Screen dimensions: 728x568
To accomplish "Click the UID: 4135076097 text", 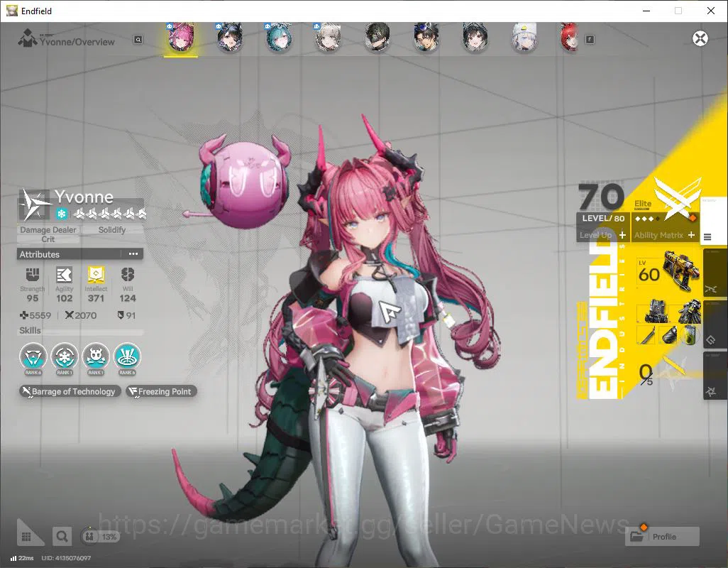I will click(x=66, y=558).
